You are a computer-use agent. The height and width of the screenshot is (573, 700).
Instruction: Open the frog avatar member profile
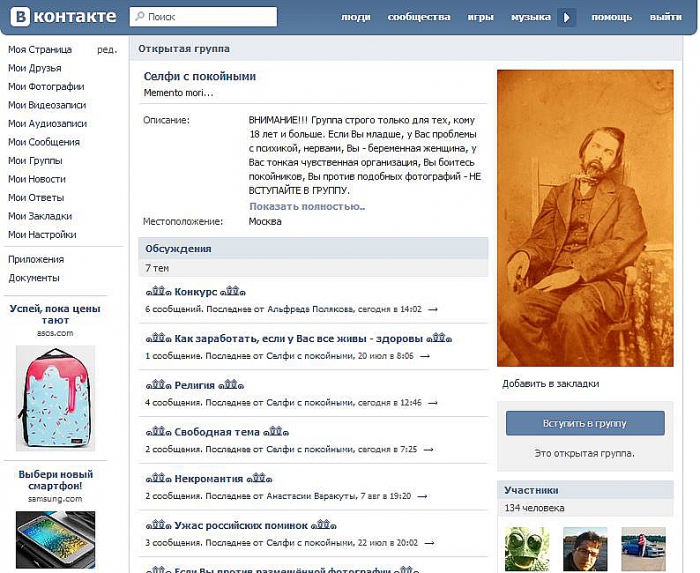[526, 549]
